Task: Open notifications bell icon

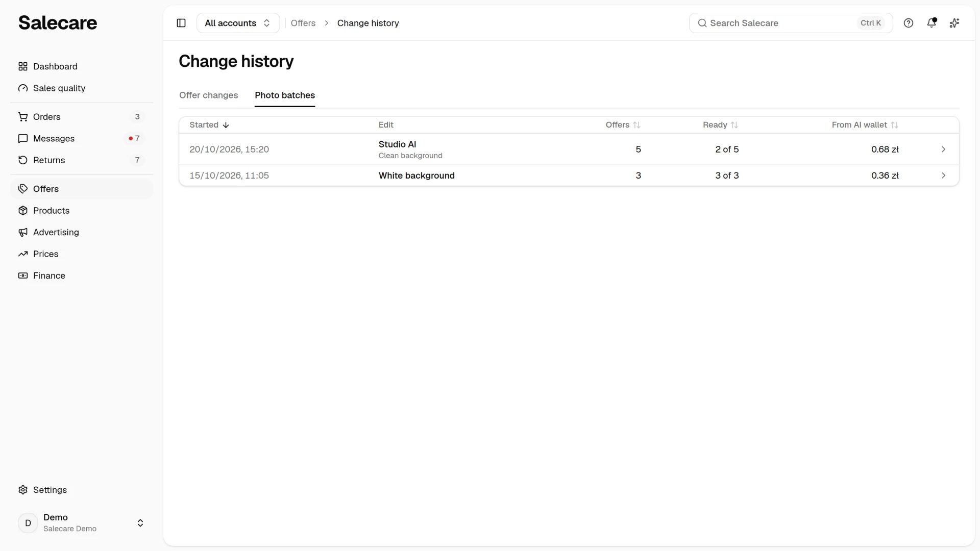Action: point(932,23)
